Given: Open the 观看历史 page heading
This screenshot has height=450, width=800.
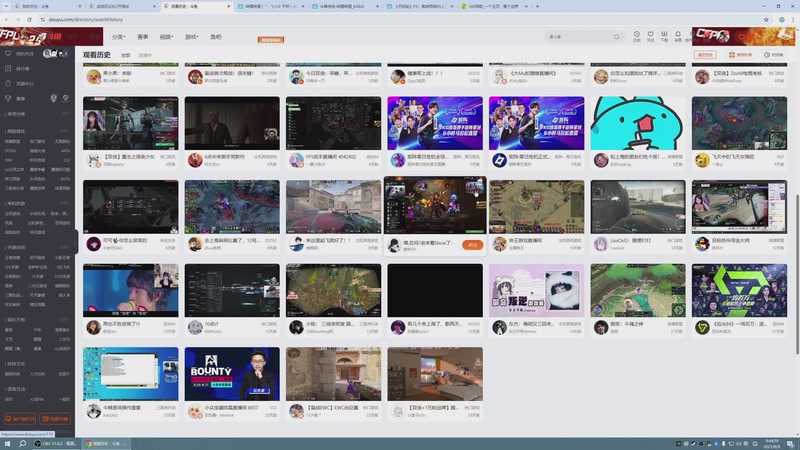Looking at the screenshot, I should click(96, 55).
